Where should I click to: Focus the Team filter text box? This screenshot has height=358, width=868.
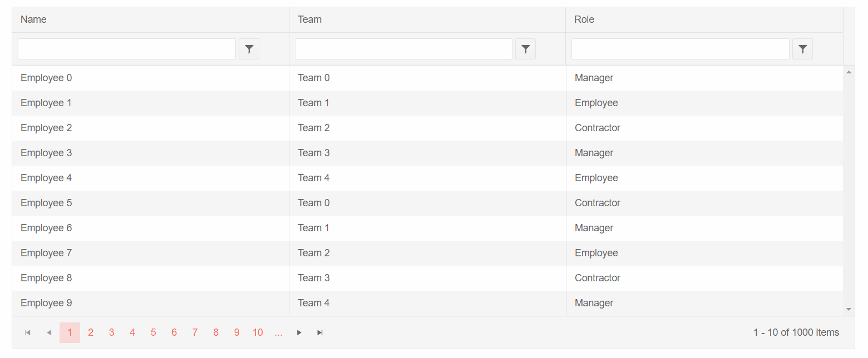(403, 49)
